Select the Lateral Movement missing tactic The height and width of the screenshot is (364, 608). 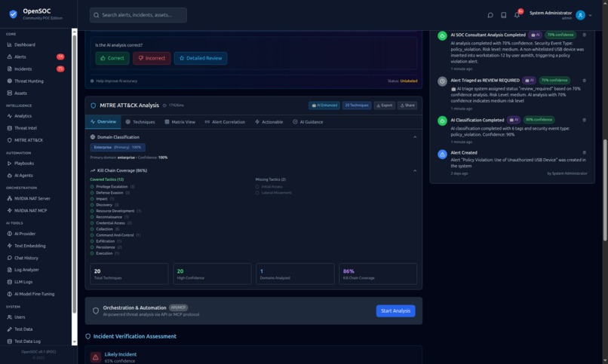(x=273, y=192)
